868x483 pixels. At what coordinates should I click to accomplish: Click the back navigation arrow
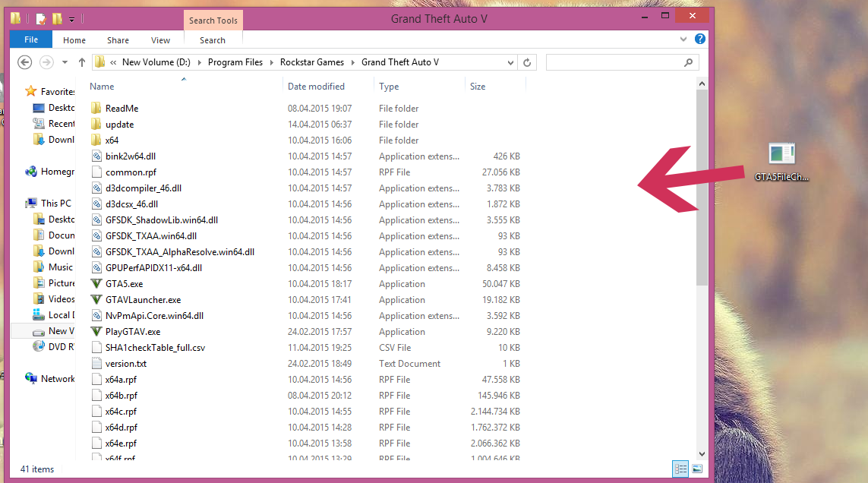point(24,62)
